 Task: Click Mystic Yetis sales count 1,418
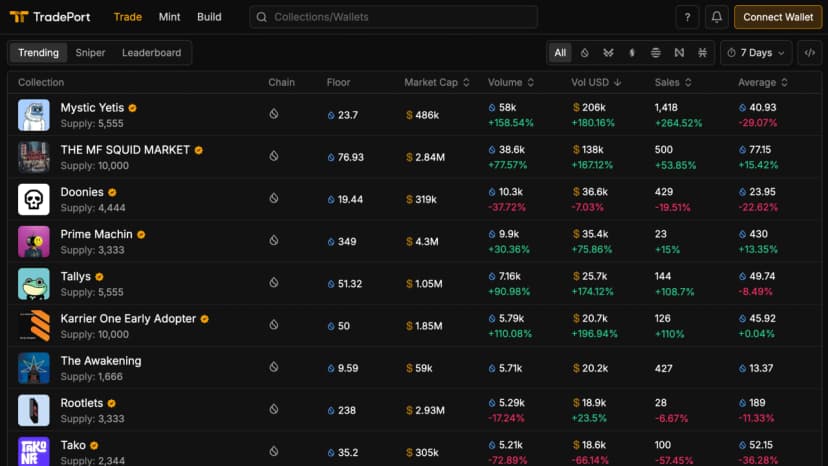point(666,107)
